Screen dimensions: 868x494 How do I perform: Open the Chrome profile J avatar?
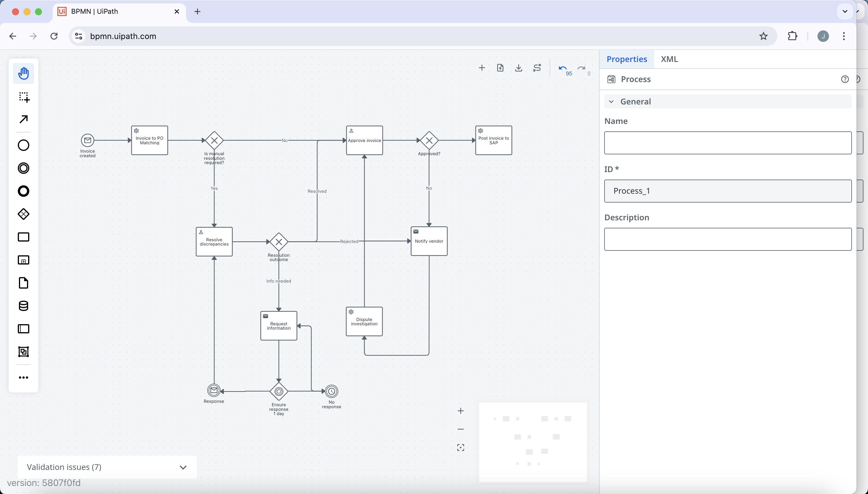point(823,36)
